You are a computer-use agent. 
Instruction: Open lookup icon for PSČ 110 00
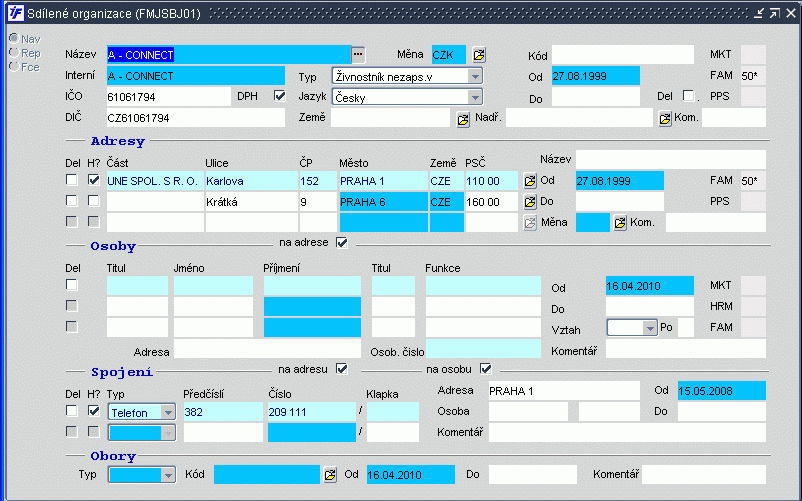tap(530, 181)
